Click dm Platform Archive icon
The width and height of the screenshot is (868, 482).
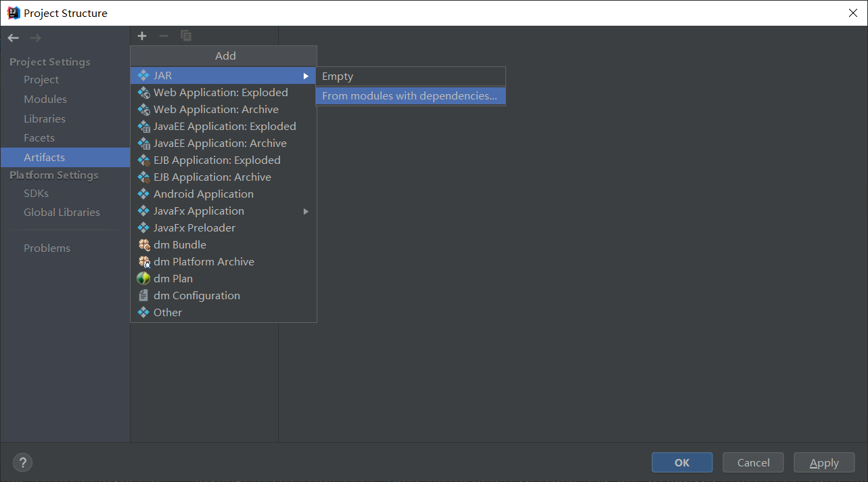[x=143, y=262]
